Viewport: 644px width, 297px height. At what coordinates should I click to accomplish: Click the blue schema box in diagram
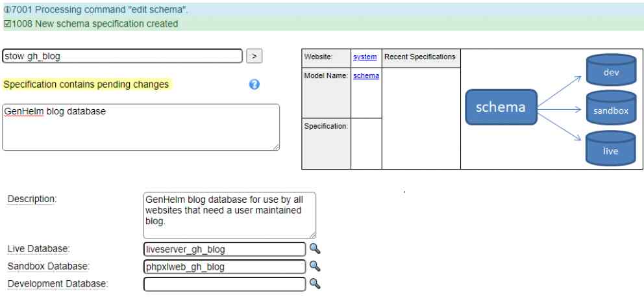[x=501, y=107]
